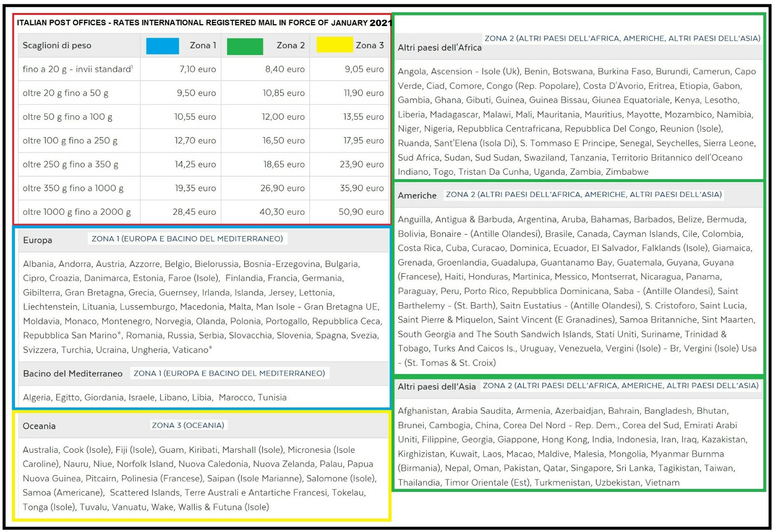Click the line '- (St. Tomas & St. Croix)'

coord(447,363)
